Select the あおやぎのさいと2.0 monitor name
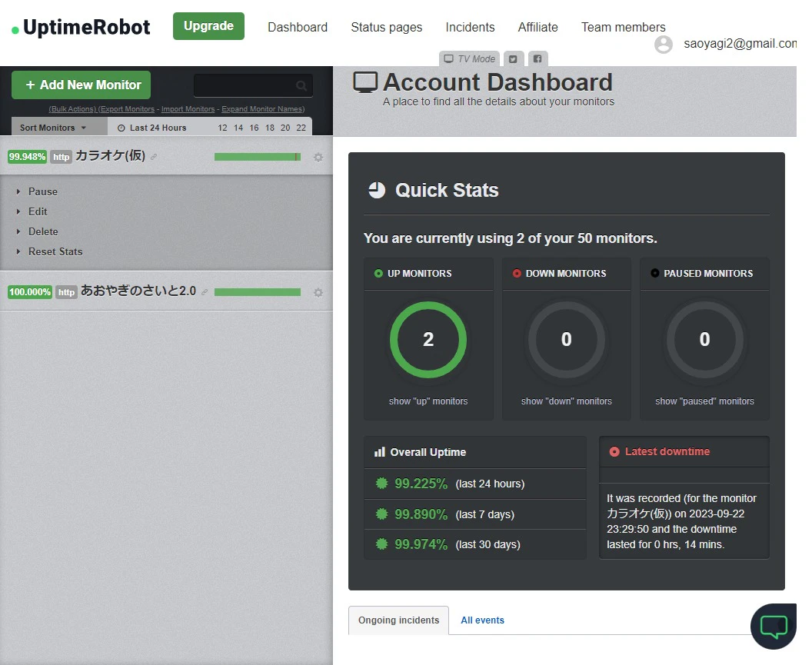 pos(138,291)
